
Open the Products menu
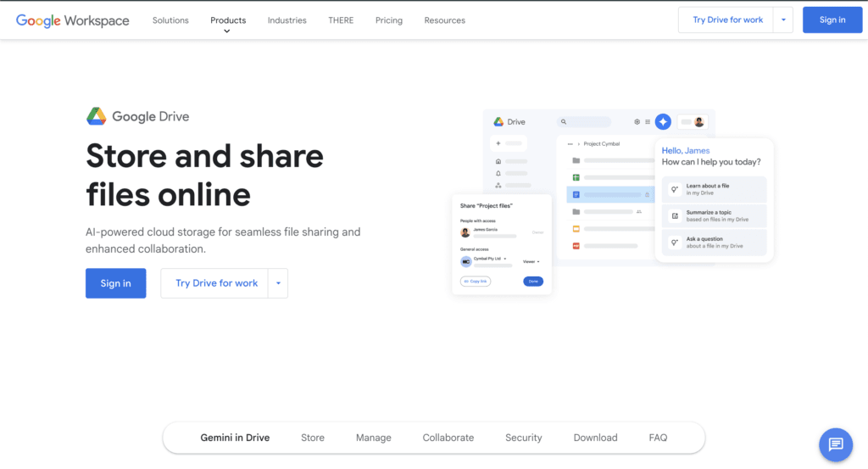pyautogui.click(x=228, y=20)
